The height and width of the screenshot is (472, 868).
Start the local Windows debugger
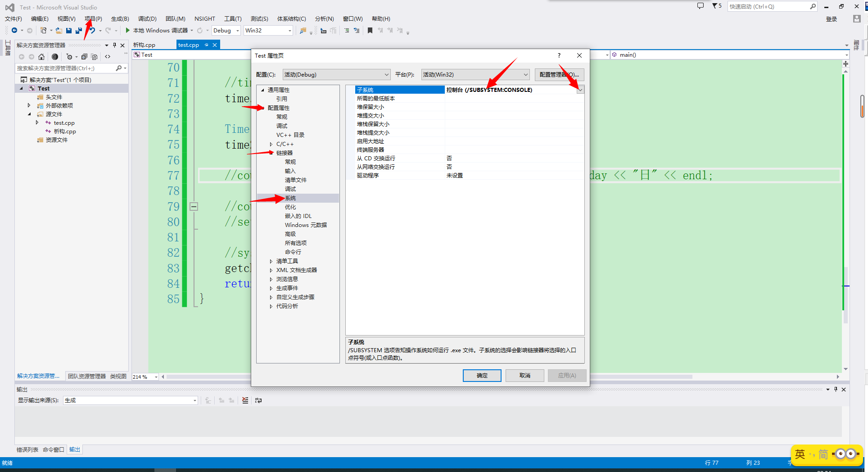coord(156,30)
